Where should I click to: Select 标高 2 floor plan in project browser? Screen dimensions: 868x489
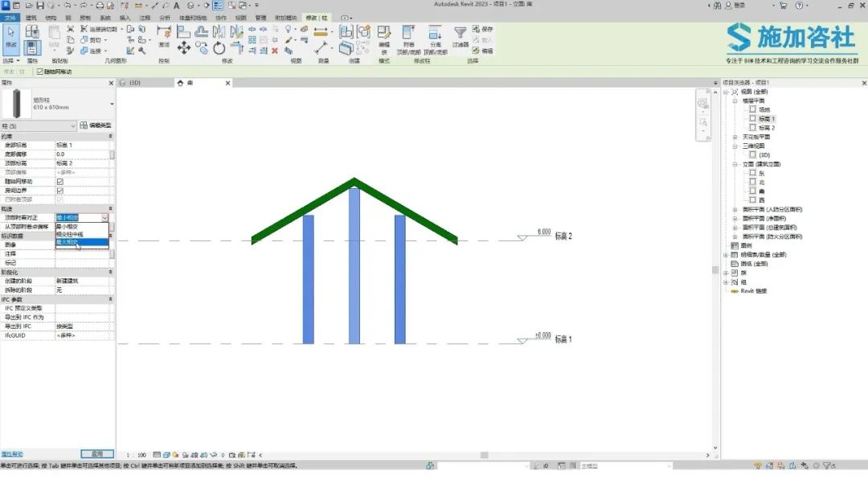click(767, 128)
